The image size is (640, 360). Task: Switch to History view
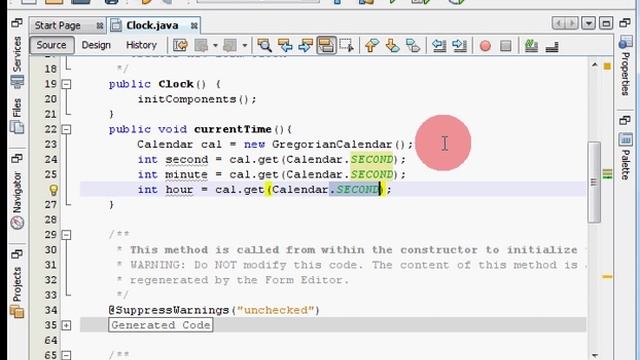click(141, 45)
